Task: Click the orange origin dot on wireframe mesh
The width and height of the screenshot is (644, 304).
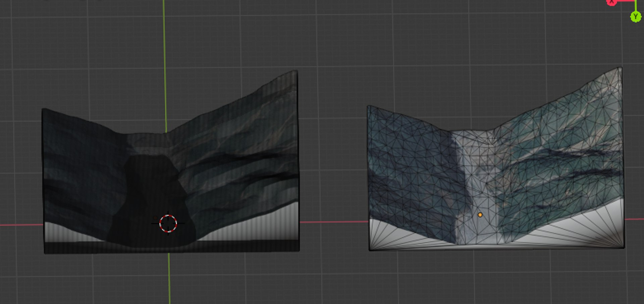Action: pos(480,215)
